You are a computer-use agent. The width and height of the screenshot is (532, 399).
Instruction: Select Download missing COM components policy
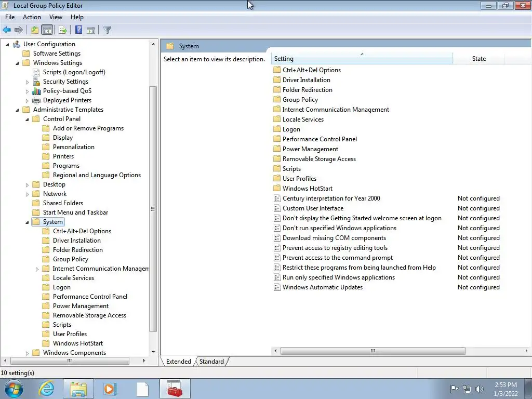334,238
